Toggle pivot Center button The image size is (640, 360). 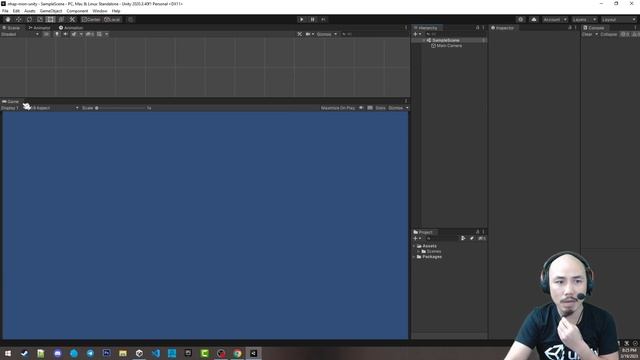coord(91,20)
